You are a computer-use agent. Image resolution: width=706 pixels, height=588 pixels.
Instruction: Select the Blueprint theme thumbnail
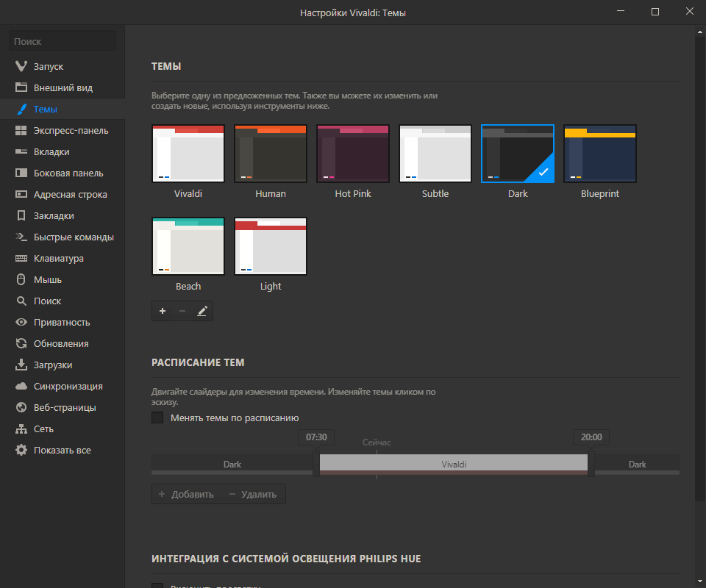tap(600, 154)
